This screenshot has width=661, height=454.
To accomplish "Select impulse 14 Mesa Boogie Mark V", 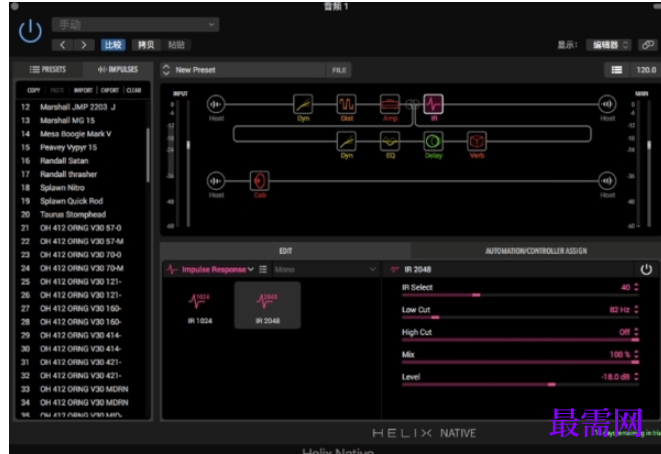I will (82, 134).
